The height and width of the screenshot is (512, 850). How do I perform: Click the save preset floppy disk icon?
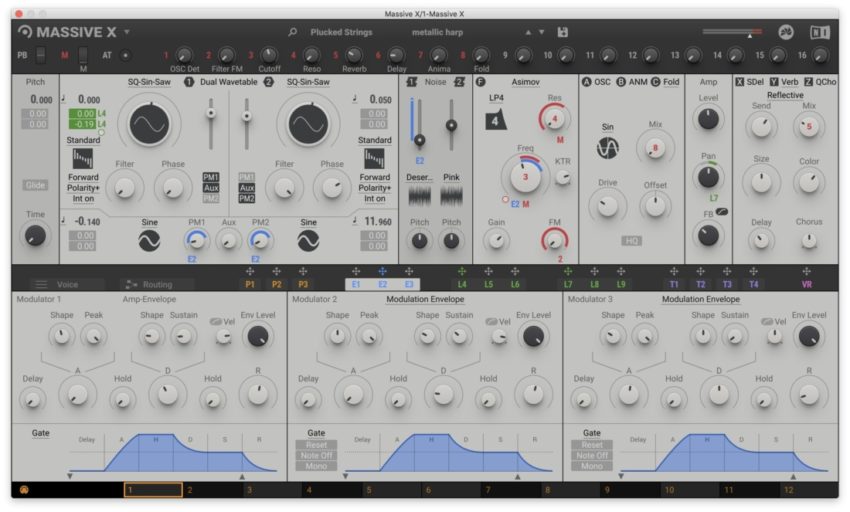pyautogui.click(x=563, y=32)
